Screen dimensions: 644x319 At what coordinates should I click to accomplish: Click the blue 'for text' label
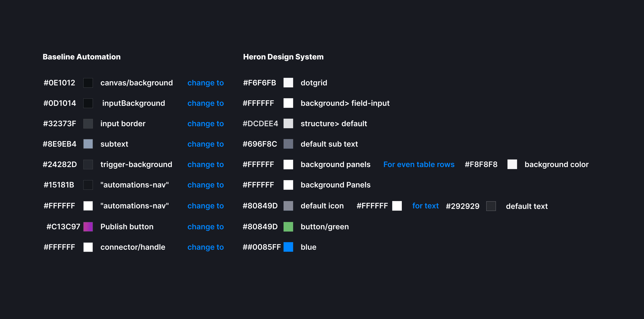[425, 206]
